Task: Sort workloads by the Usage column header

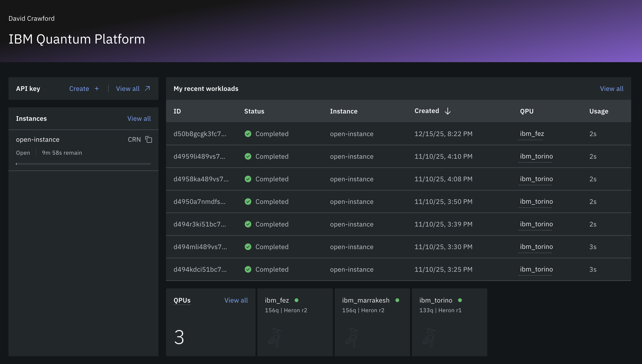Action: 598,111
